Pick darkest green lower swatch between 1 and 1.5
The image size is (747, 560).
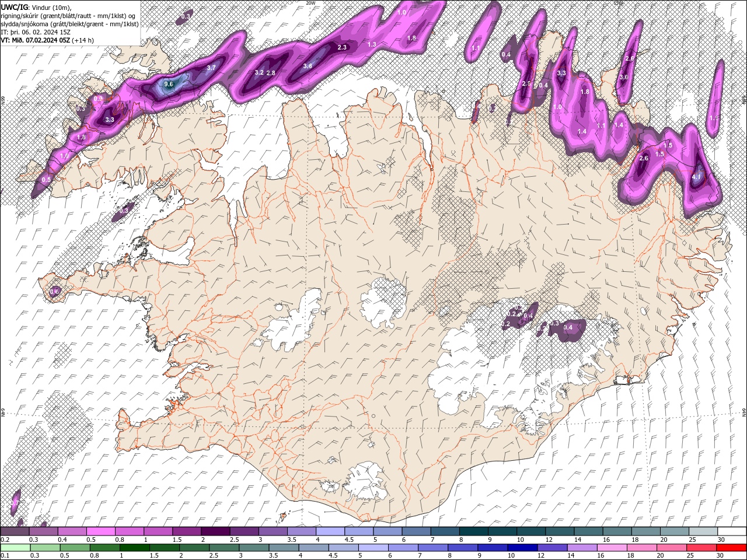pos(134,547)
